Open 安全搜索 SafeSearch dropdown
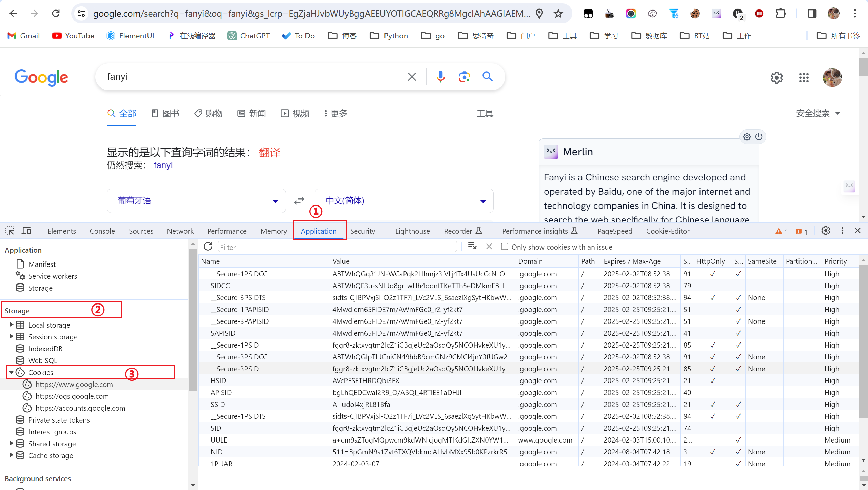868x490 pixels. coord(817,113)
